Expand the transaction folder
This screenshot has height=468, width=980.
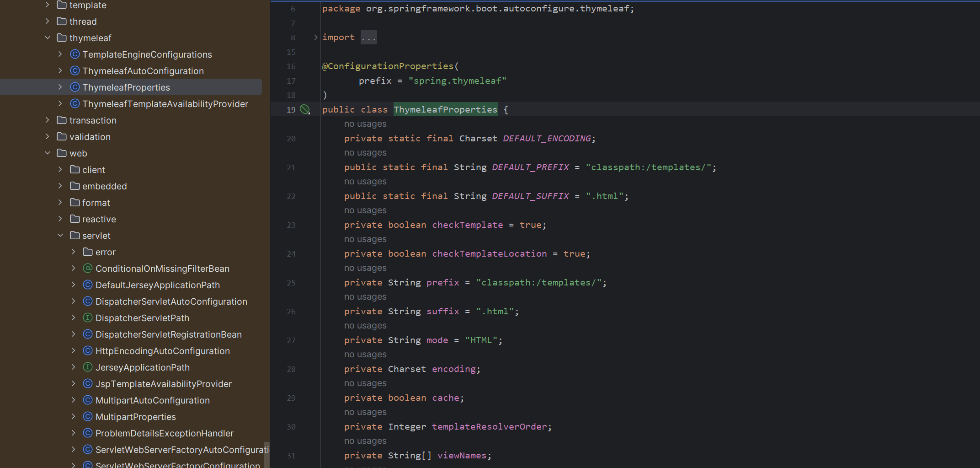[x=48, y=120]
